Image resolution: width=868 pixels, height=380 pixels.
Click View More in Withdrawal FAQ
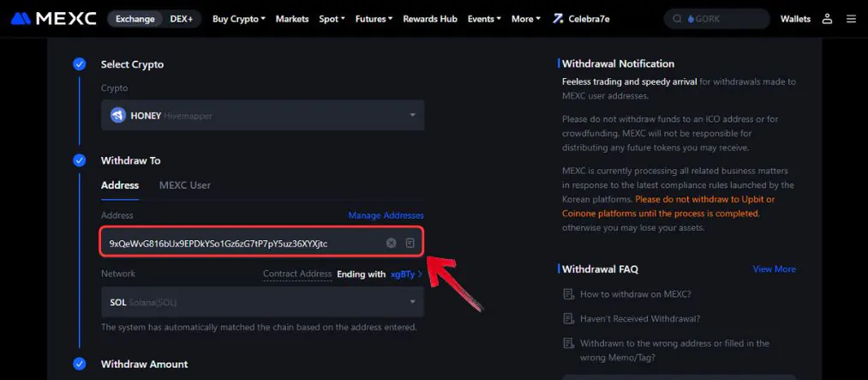coord(774,269)
